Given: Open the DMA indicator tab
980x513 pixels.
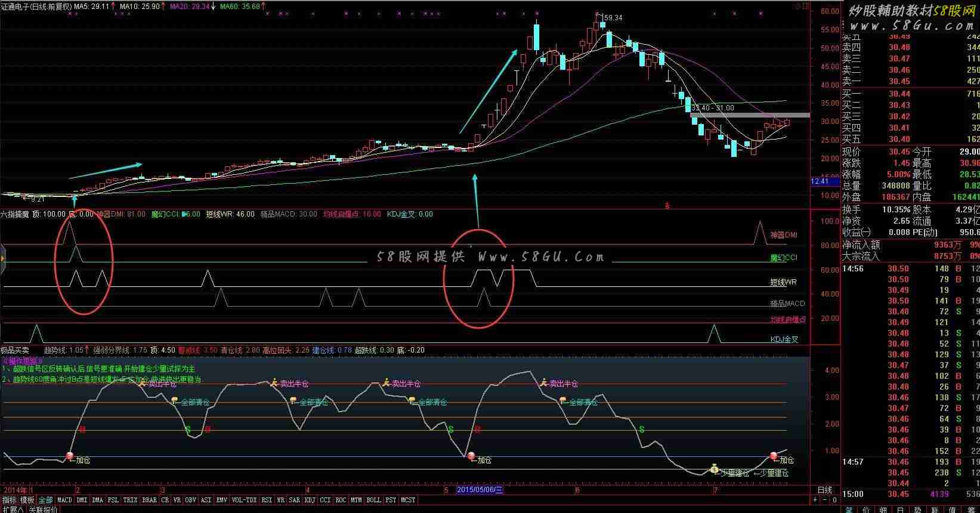Looking at the screenshot, I should (x=97, y=500).
